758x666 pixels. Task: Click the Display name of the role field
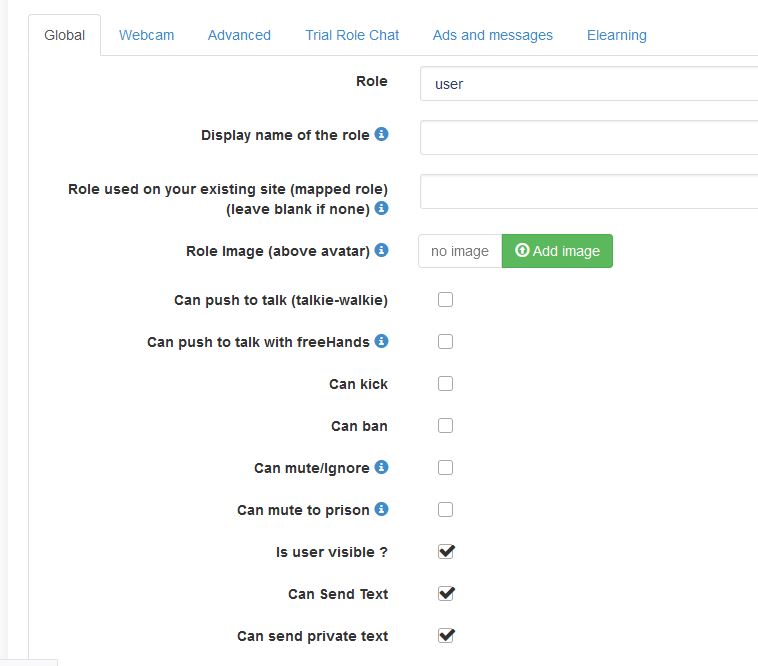coord(588,137)
